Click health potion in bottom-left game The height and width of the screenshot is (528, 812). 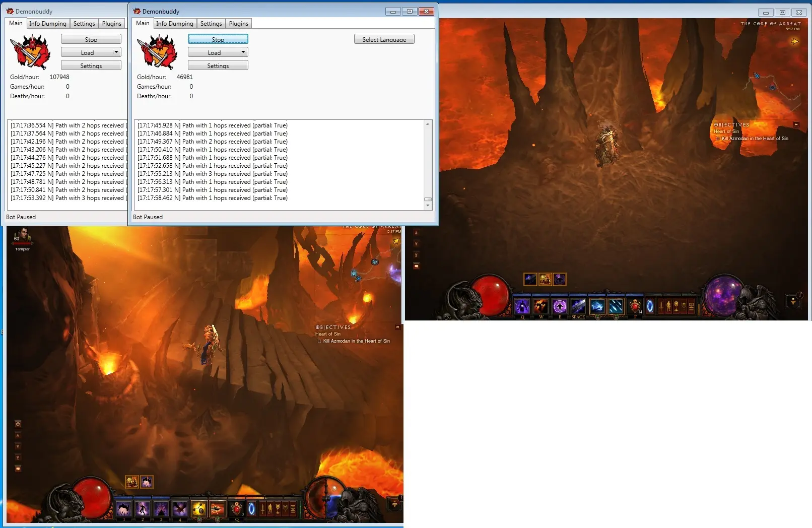coord(237,509)
